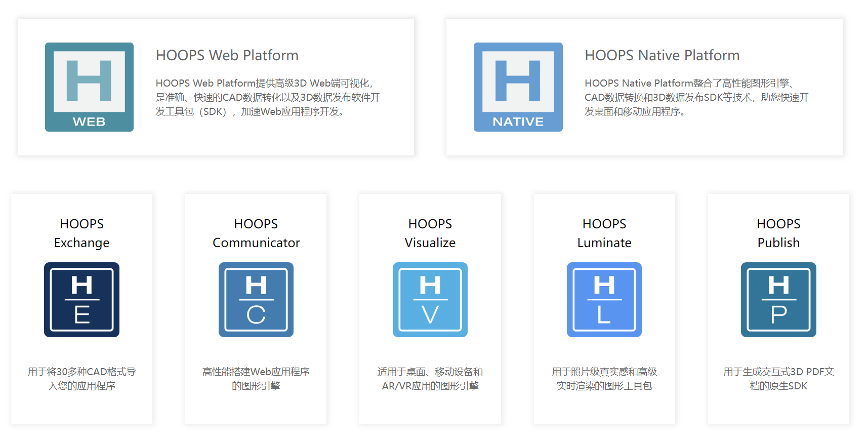Click the text '用于生成交互式3D PDF文档的原生SDK'
The height and width of the screenshot is (442, 868).
click(778, 379)
